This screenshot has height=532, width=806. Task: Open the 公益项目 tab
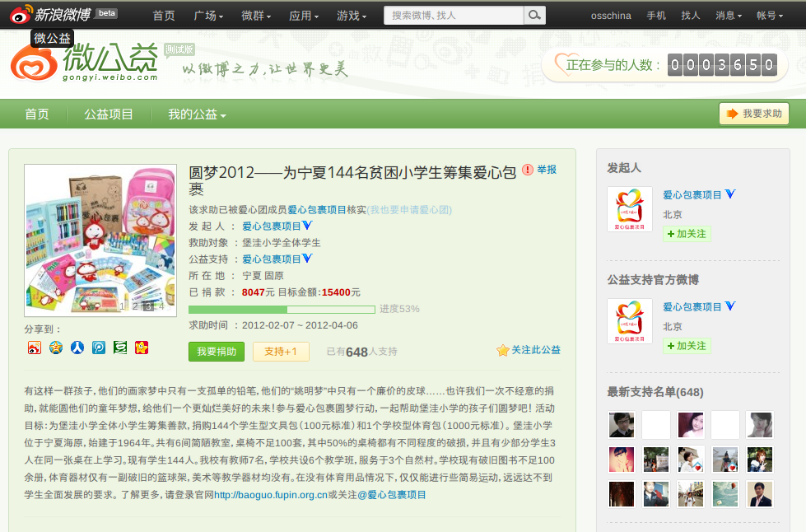[x=109, y=114]
